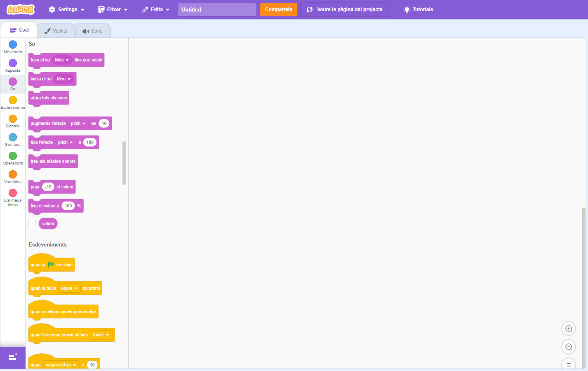
Task: Switch to the Sons tab
Action: (x=93, y=31)
